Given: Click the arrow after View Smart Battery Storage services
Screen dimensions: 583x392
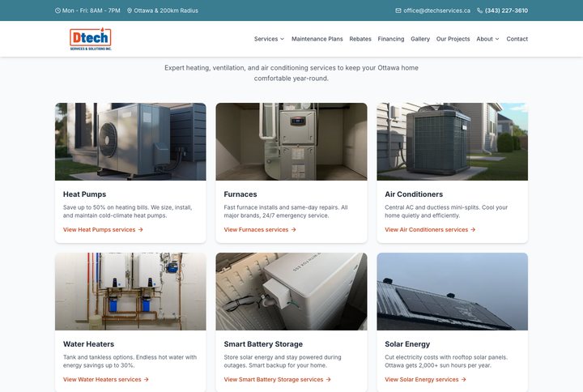Looking at the screenshot, I should point(328,380).
